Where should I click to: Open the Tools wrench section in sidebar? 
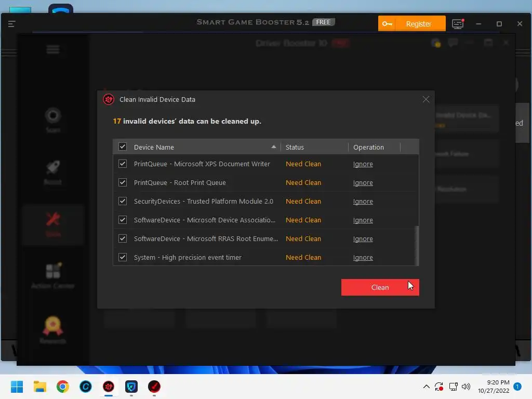click(x=53, y=224)
